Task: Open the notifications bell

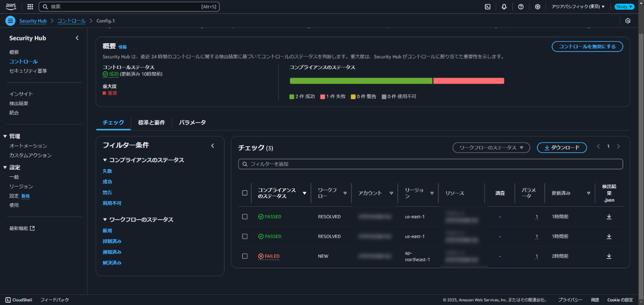Action: pos(504,6)
